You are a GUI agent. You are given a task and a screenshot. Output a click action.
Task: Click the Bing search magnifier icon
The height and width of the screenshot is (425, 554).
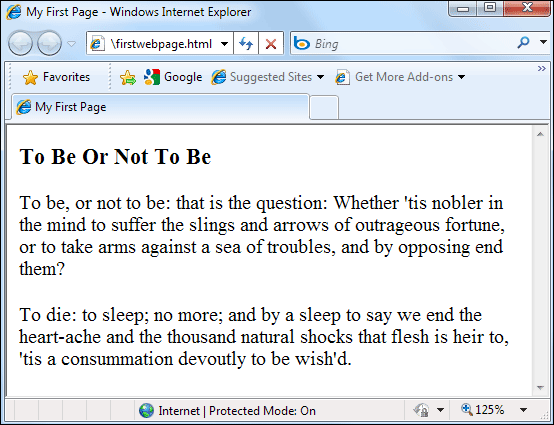pyautogui.click(x=523, y=43)
